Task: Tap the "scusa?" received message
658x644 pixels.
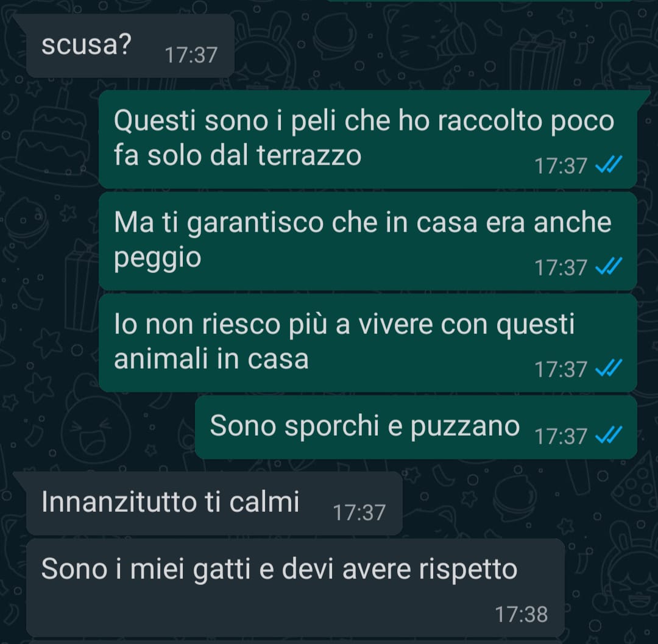Action: pyautogui.click(x=130, y=45)
